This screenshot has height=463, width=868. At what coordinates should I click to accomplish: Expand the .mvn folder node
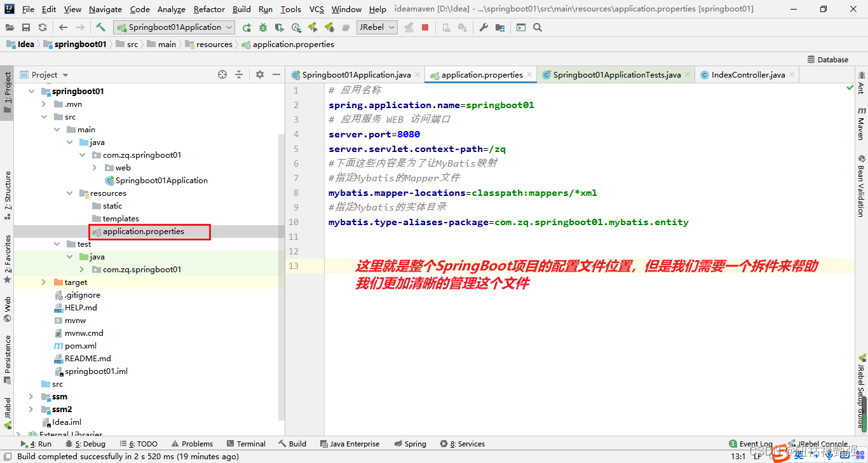[x=44, y=104]
